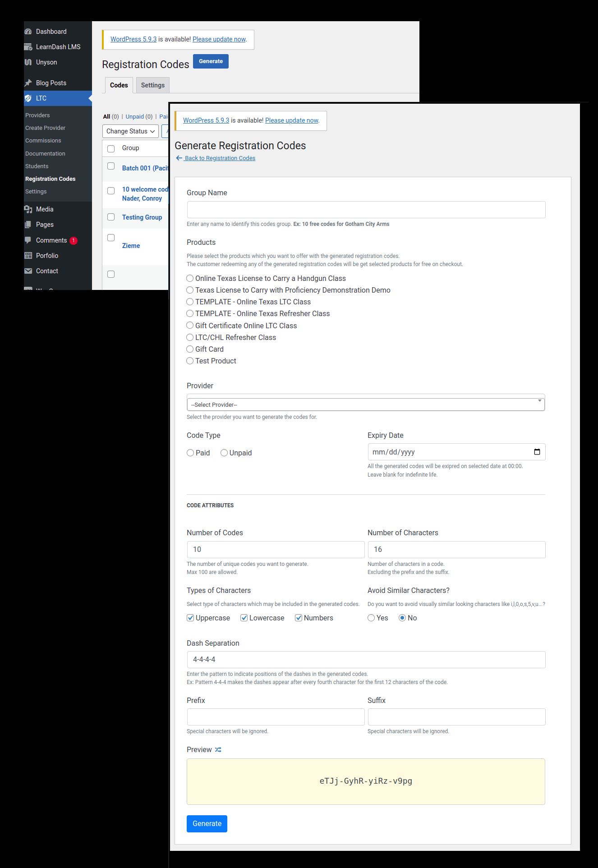Click the Media sidebar icon

[28, 209]
